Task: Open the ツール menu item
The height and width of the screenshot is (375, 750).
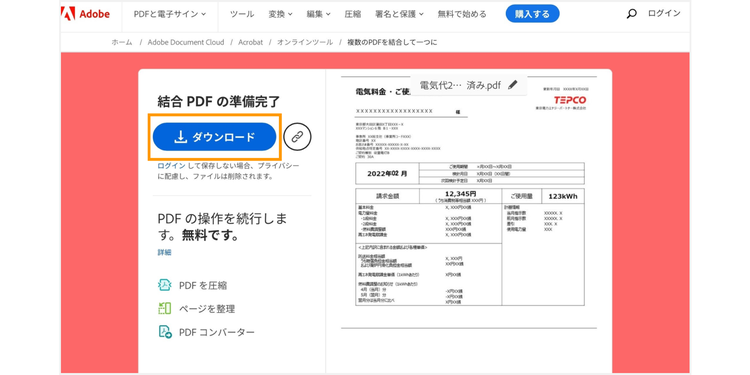Action: 242,14
